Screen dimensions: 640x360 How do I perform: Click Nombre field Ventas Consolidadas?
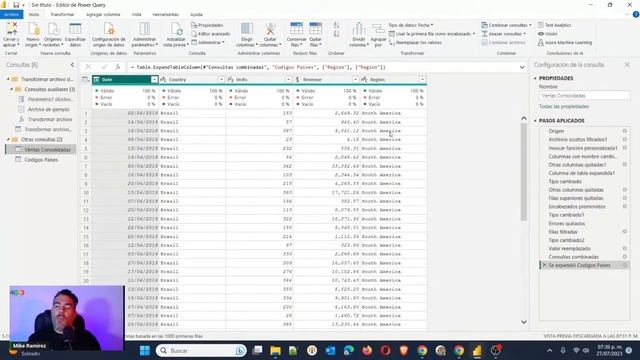click(584, 96)
